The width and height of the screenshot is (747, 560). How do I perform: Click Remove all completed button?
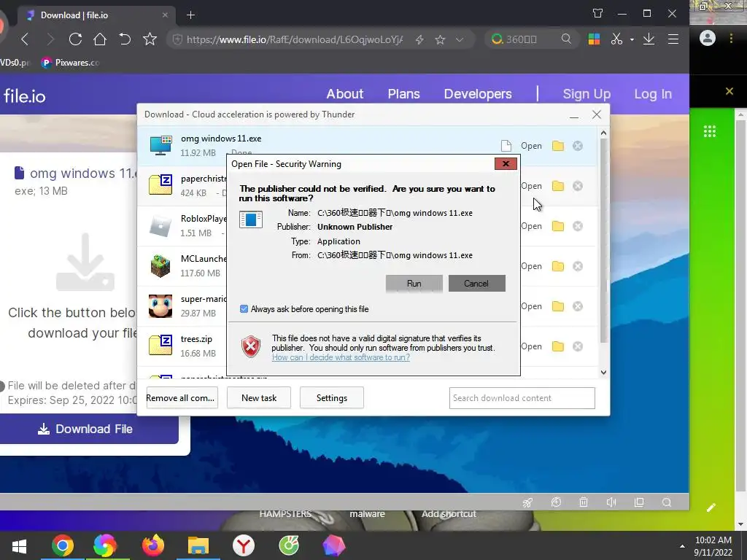click(182, 397)
